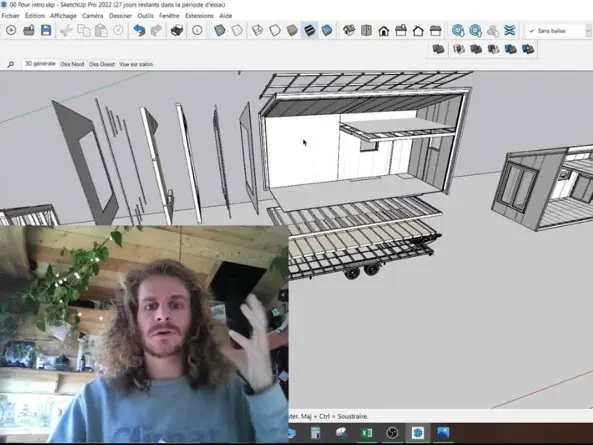Click the Erase icon beside Paste
Image resolution: width=593 pixels, height=445 pixels.
click(x=118, y=30)
